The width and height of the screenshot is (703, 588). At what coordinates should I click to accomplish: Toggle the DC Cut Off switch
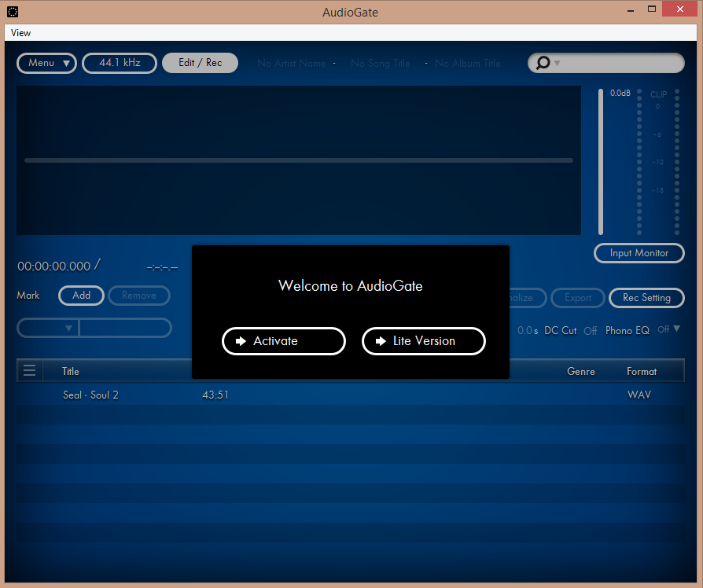[590, 331]
